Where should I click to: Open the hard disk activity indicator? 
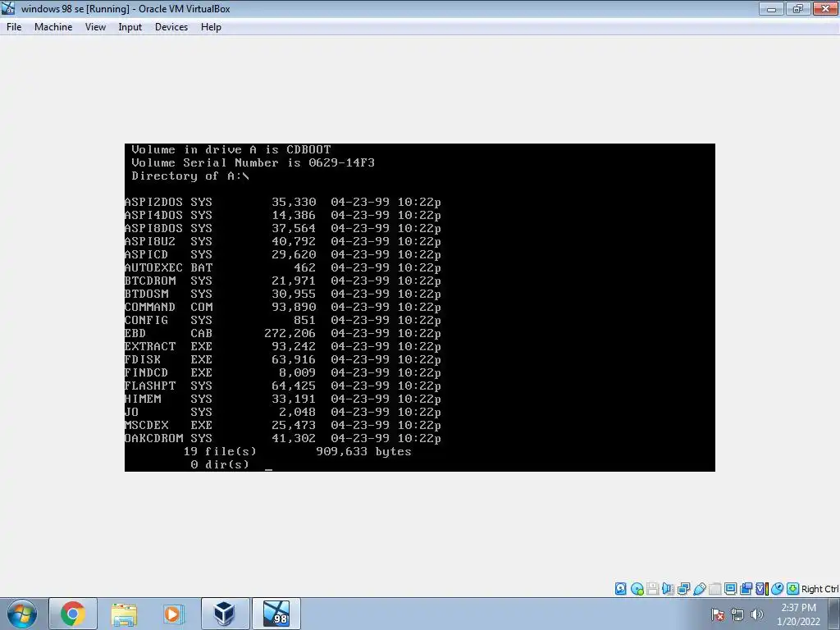click(x=620, y=589)
